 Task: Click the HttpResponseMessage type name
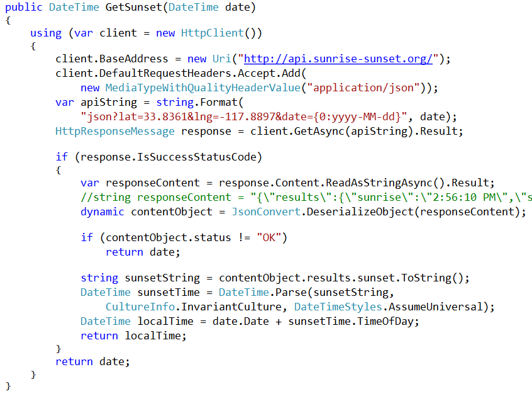pyautogui.click(x=115, y=131)
